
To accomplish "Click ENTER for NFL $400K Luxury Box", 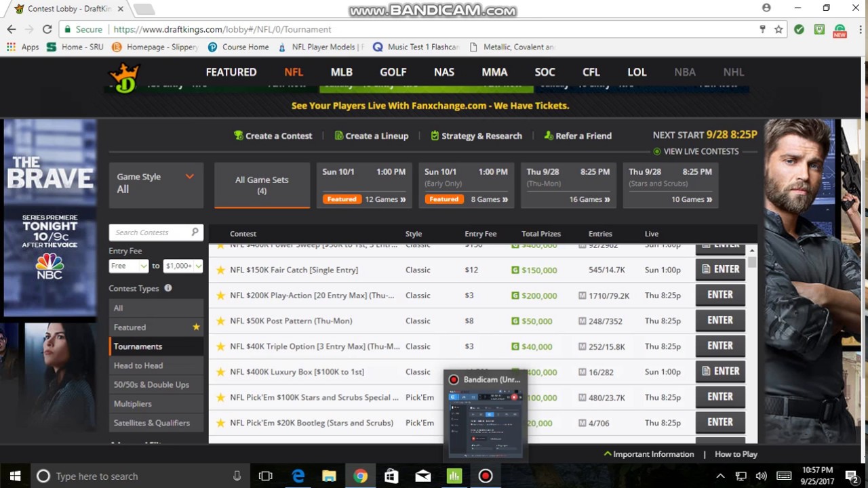I will (x=720, y=371).
